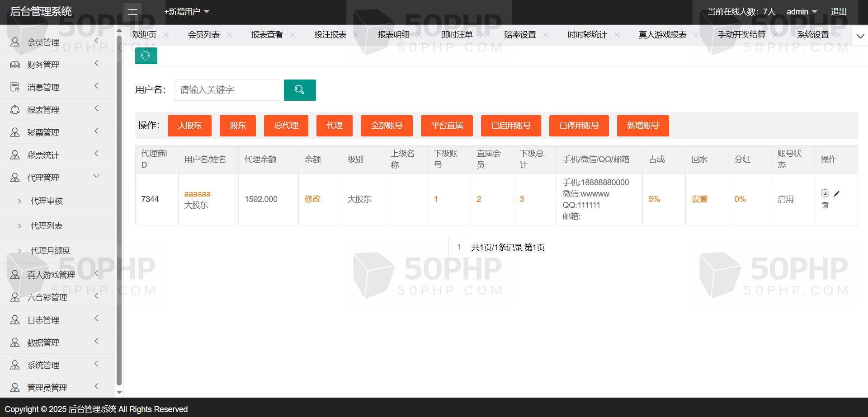This screenshot has height=417, width=868.
Task: Click the circled down-arrow icon in row 7344
Action: (x=825, y=193)
